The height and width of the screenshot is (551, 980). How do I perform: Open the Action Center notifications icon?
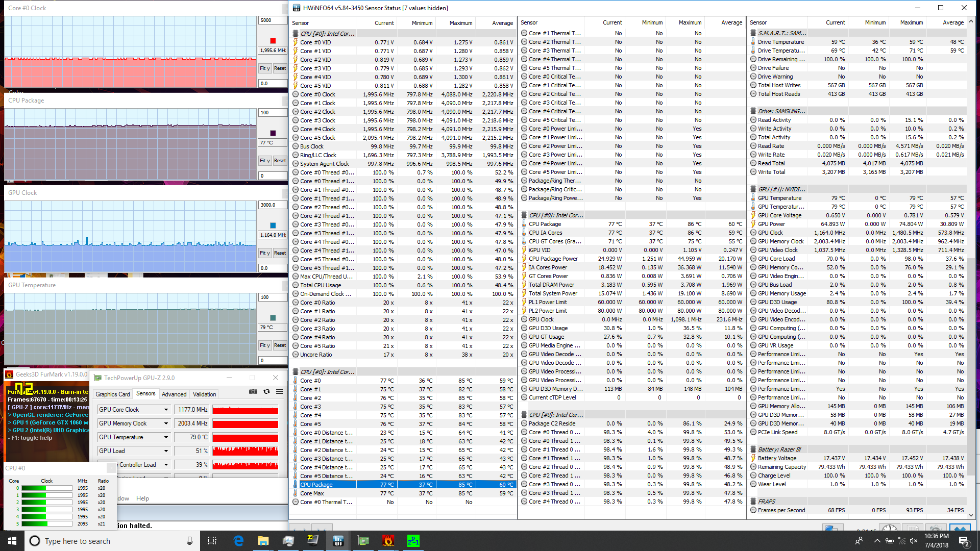[964, 541]
